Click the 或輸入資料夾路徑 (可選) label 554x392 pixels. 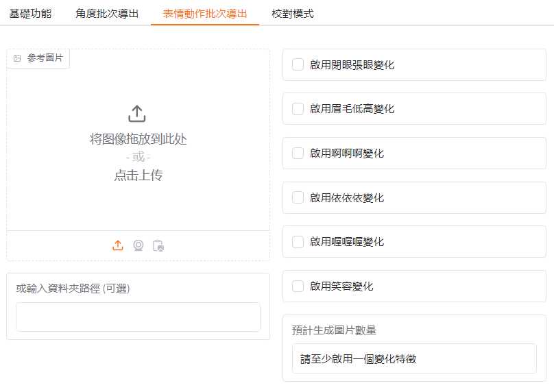[73, 289]
